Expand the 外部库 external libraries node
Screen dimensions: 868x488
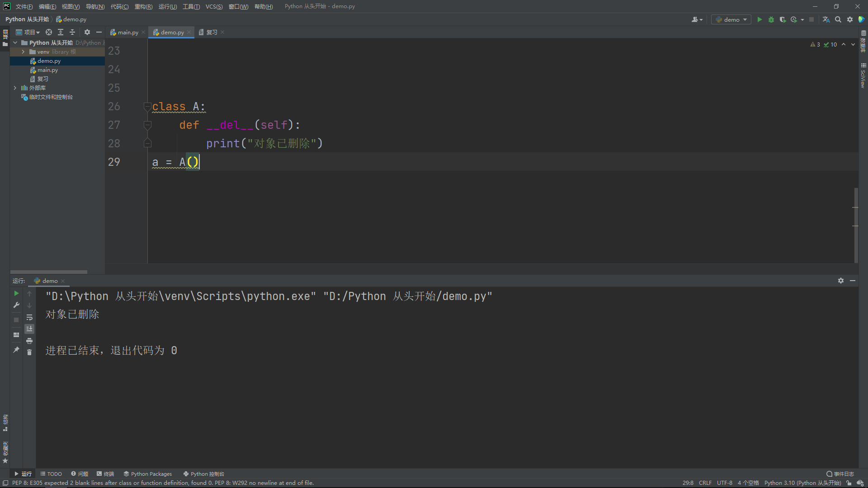[15, 88]
